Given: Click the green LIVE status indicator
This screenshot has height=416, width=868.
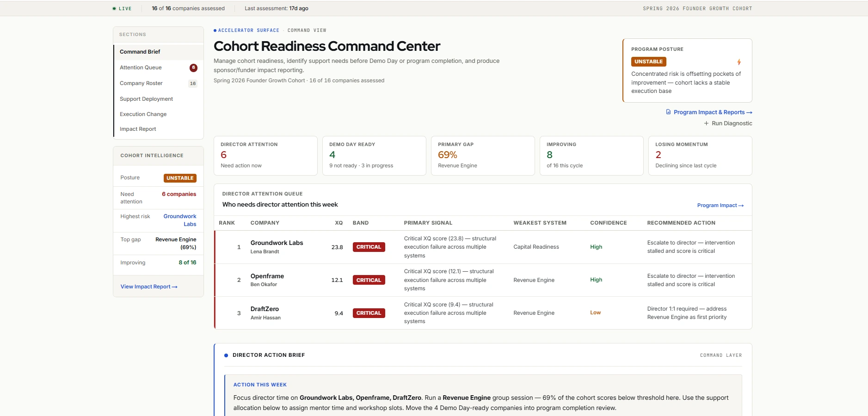Looking at the screenshot, I should tap(122, 8).
